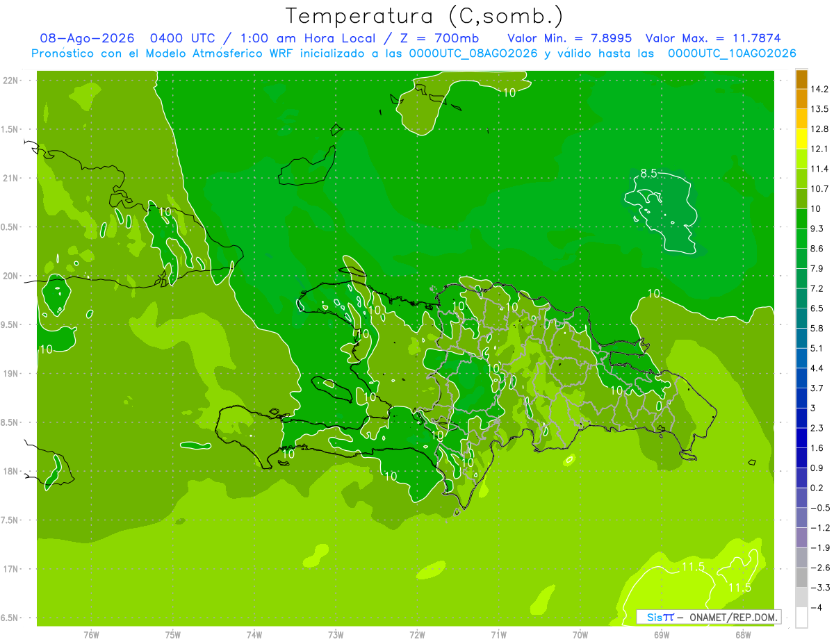The height and width of the screenshot is (644, 834).
Task: Click the '72W' longitude axis label
Action: pyautogui.click(x=417, y=634)
